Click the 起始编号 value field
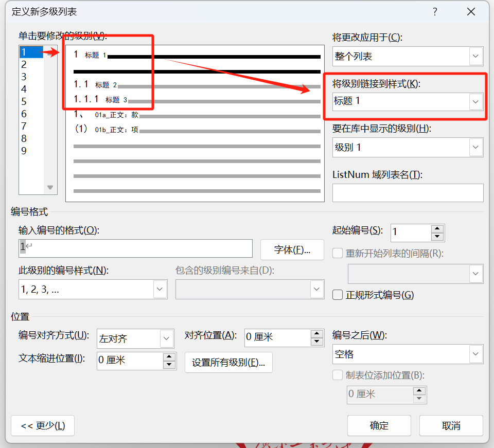The height and width of the screenshot is (448, 494). 411,233
